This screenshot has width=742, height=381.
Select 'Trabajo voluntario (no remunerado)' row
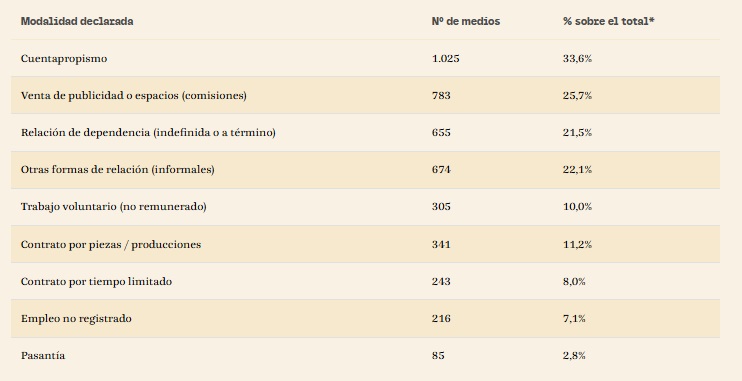(x=365, y=207)
